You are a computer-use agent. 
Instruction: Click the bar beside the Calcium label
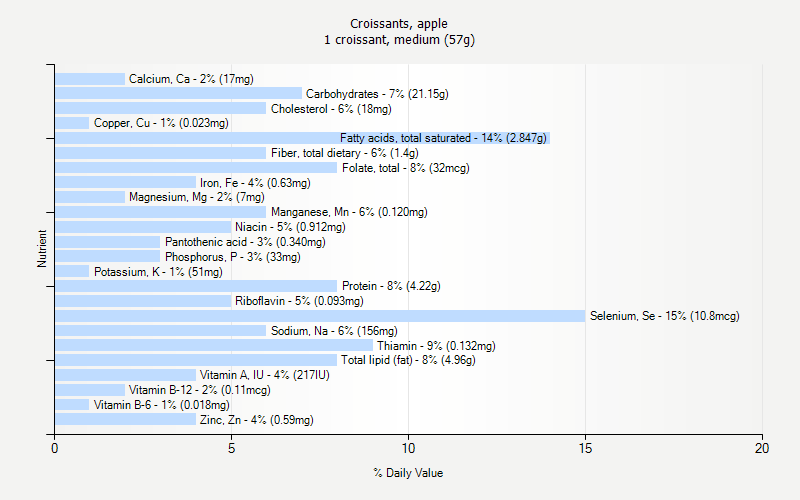pyautogui.click(x=90, y=79)
